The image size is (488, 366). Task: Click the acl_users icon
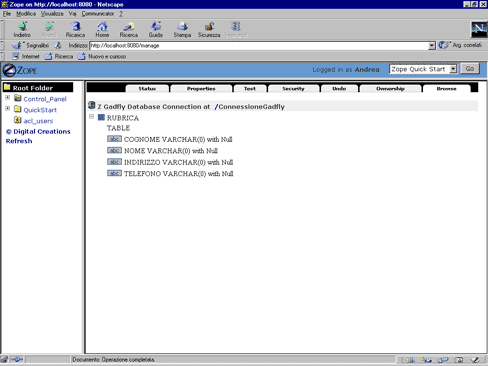point(18,120)
